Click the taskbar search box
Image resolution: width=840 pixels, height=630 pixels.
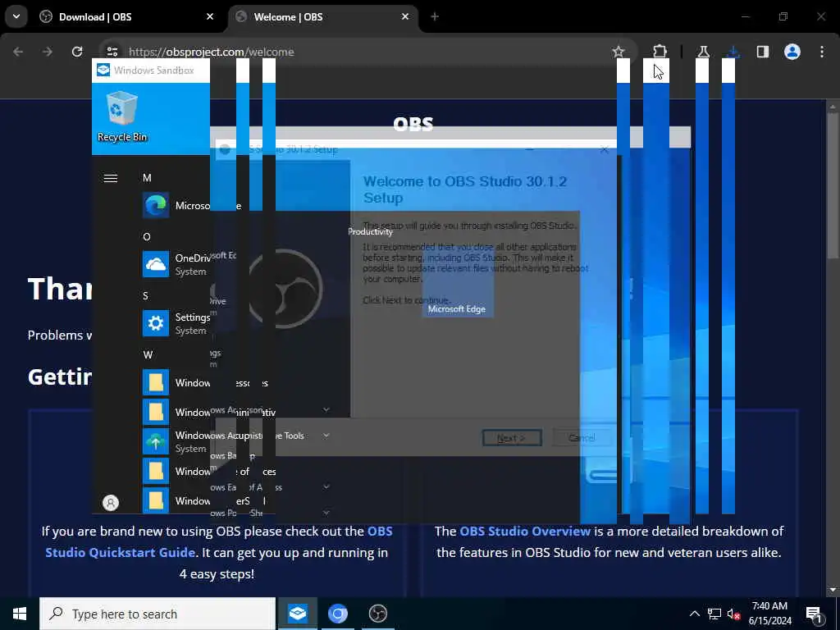pyautogui.click(x=157, y=614)
